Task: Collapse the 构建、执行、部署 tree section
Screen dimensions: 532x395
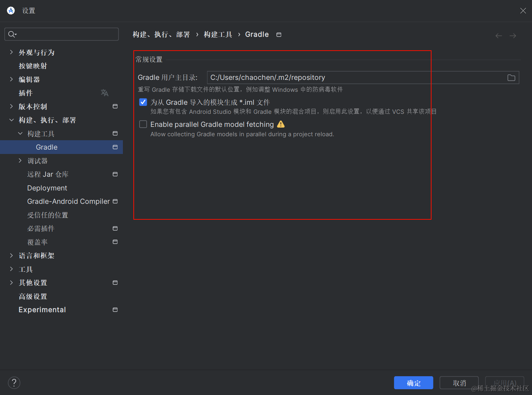Action: [x=11, y=120]
